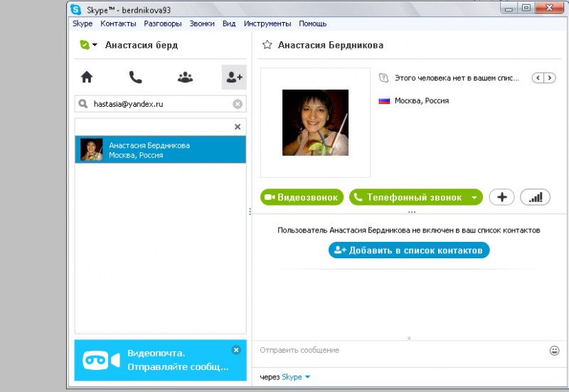Clear the search field with the X icon
This screenshot has width=569, height=392.
tap(238, 104)
